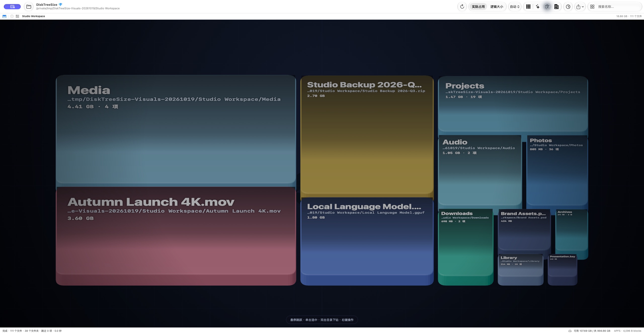
Task: Select the 逻辑大小 size mode
Action: [x=497, y=7]
